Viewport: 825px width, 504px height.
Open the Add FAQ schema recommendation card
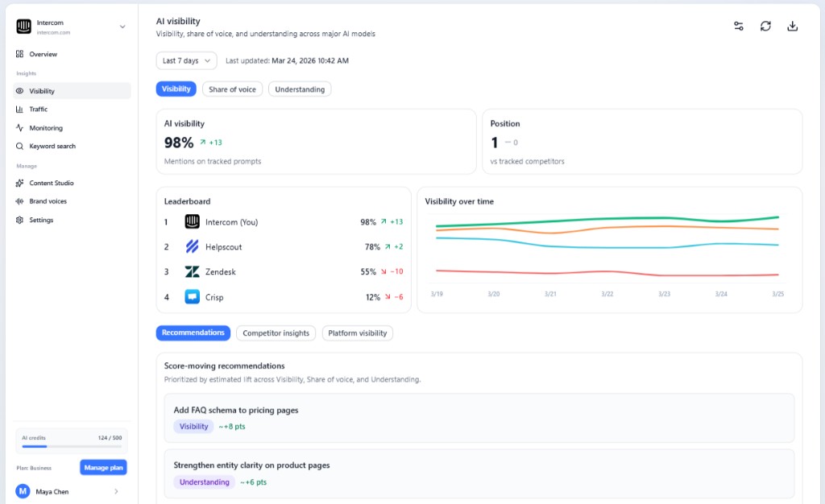[479, 418]
